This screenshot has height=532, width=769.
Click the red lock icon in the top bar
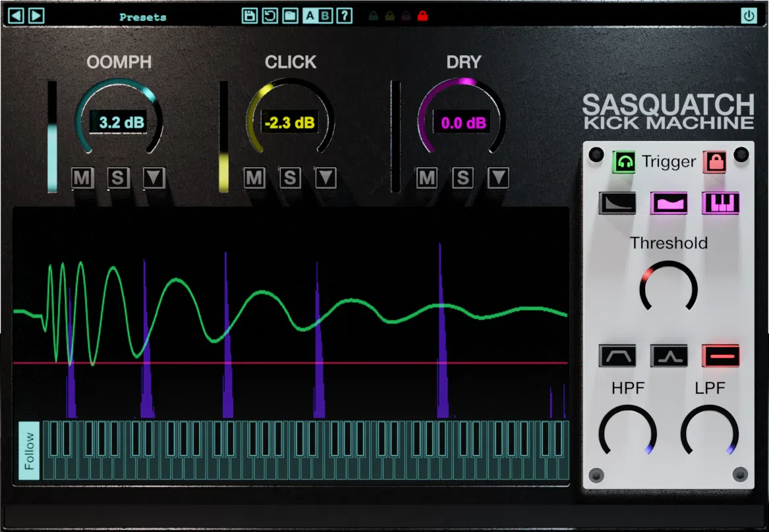point(422,16)
